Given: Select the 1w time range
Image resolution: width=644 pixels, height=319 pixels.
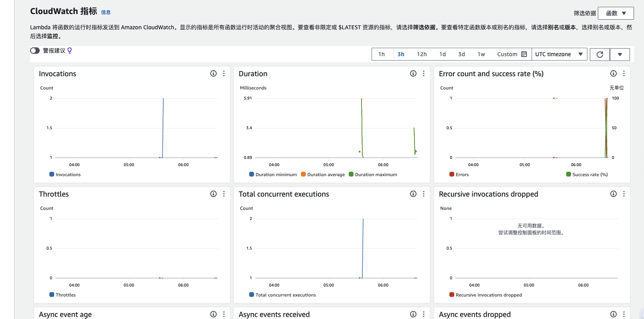Looking at the screenshot, I should (481, 54).
